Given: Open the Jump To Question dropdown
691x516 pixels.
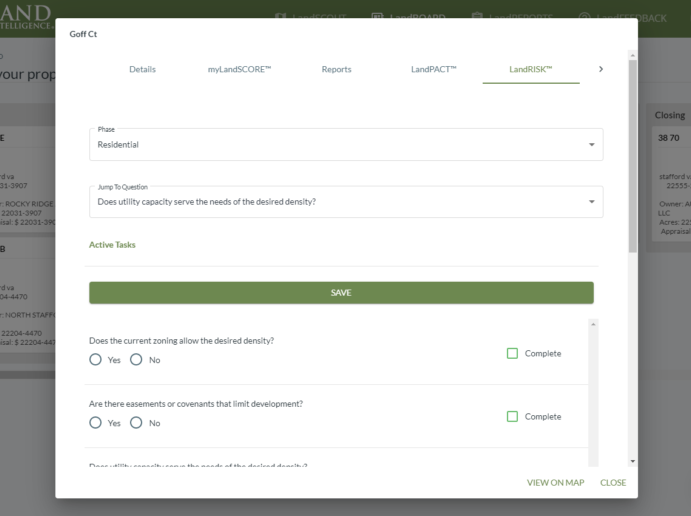Looking at the screenshot, I should pos(345,201).
